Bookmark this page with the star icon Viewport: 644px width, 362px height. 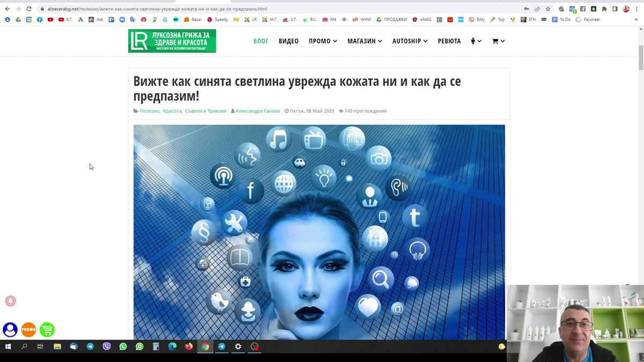(548, 9)
